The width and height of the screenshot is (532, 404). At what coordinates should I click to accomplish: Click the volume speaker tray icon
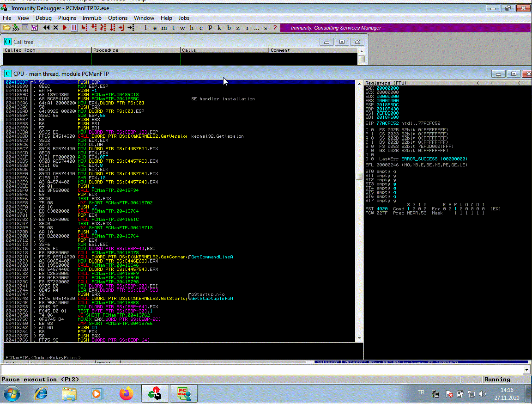pyautogui.click(x=482, y=394)
